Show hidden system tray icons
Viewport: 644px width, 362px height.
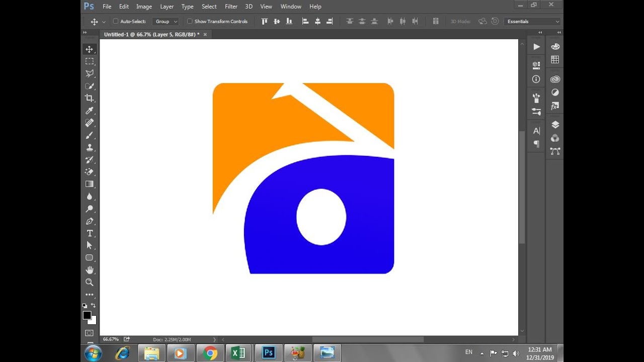pos(482,353)
